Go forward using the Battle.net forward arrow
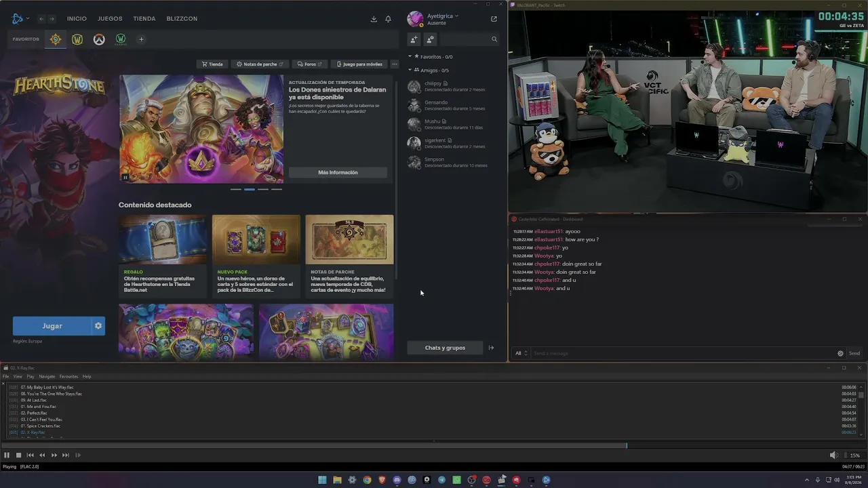This screenshot has width=868, height=488. click(52, 19)
